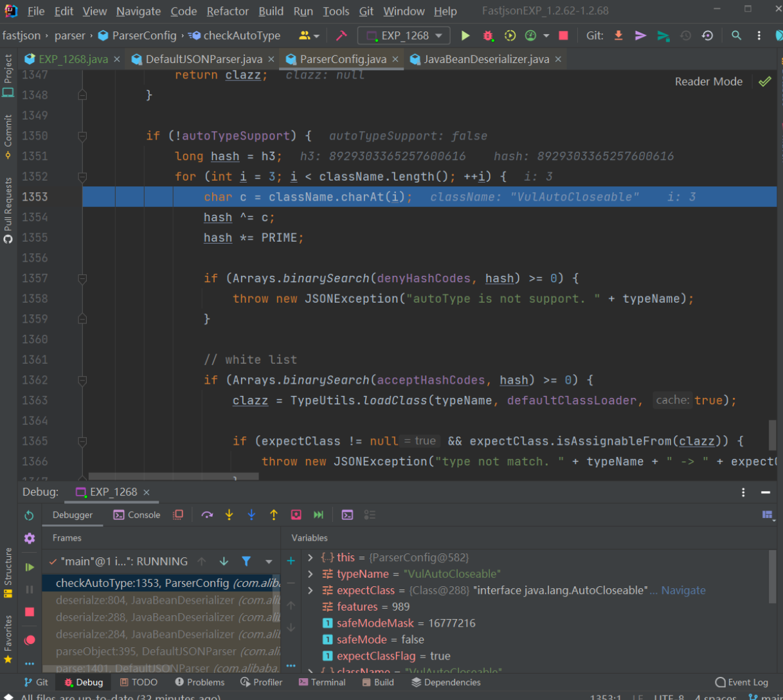Click the checkAutoType breadcrumb
Viewport: 783px width, 700px height.
click(x=236, y=35)
